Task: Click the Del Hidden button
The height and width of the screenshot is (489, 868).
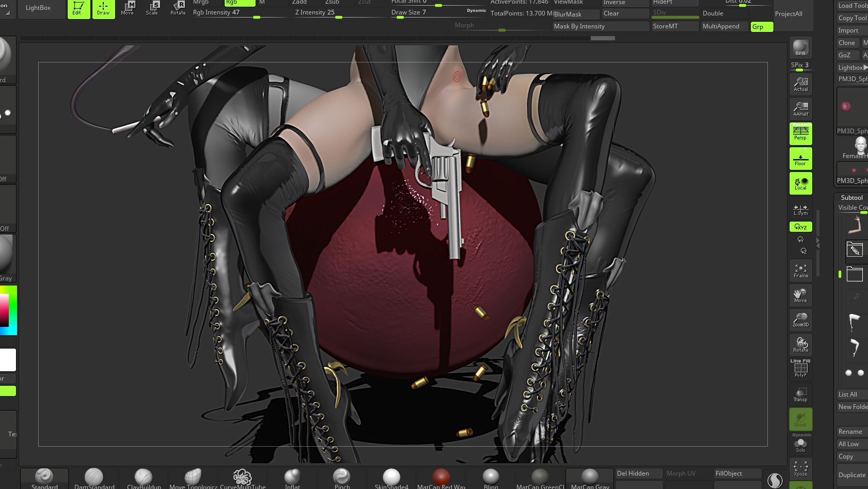Action: [638, 474]
